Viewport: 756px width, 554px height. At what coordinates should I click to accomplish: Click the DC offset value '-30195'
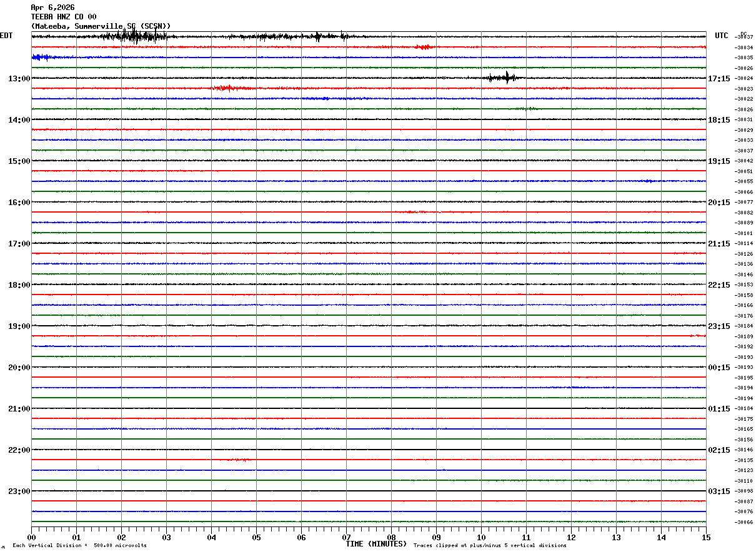click(x=744, y=378)
